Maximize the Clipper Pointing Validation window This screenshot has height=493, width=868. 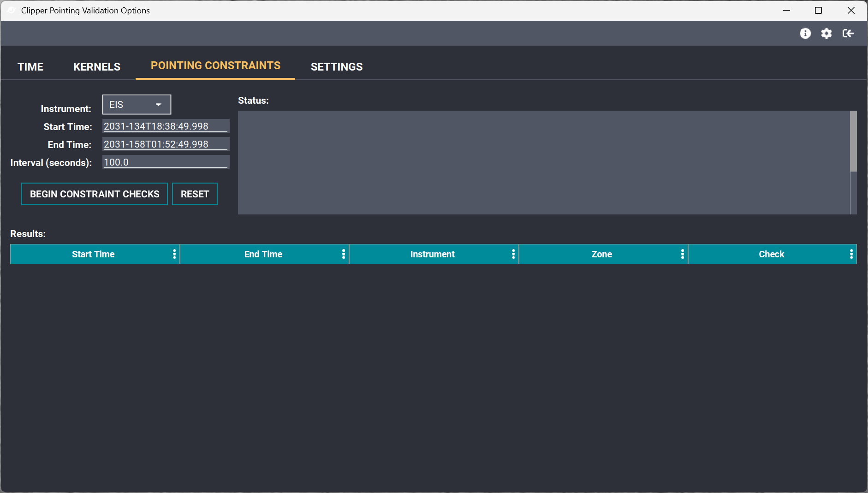coord(819,10)
